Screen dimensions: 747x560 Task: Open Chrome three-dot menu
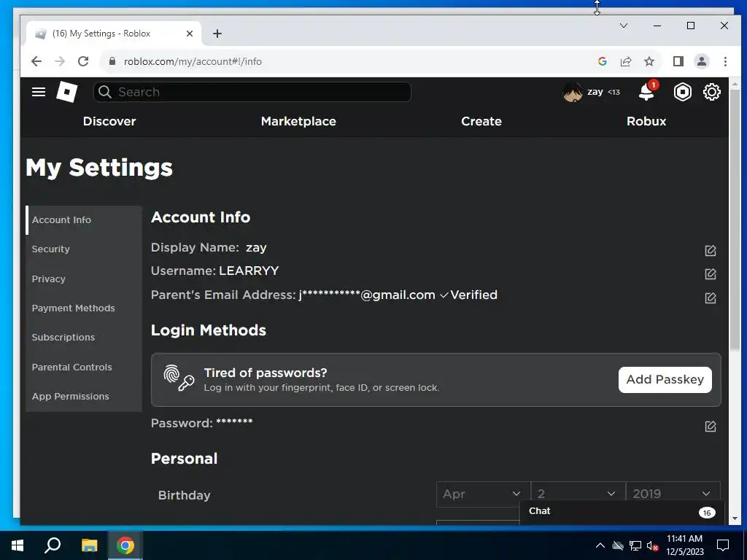[x=725, y=61]
